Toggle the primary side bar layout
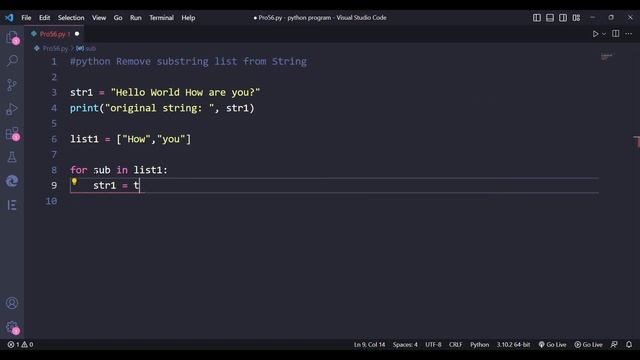640x360 pixels. [537, 18]
